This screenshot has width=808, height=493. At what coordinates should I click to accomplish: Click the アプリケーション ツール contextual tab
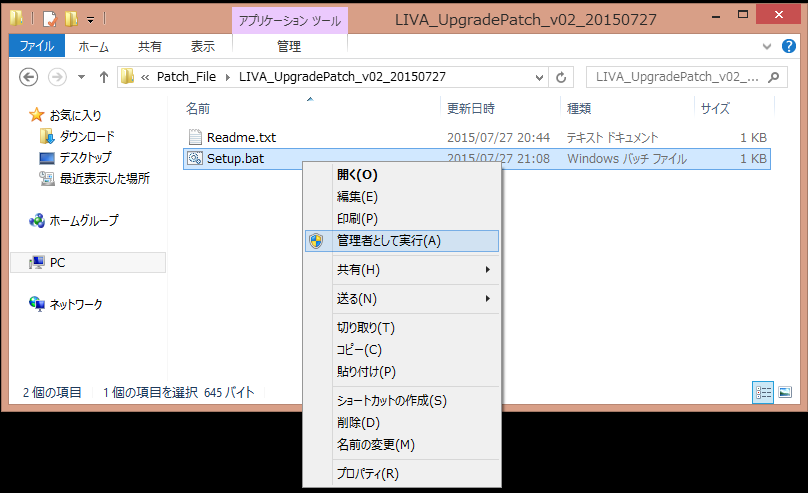pos(290,21)
